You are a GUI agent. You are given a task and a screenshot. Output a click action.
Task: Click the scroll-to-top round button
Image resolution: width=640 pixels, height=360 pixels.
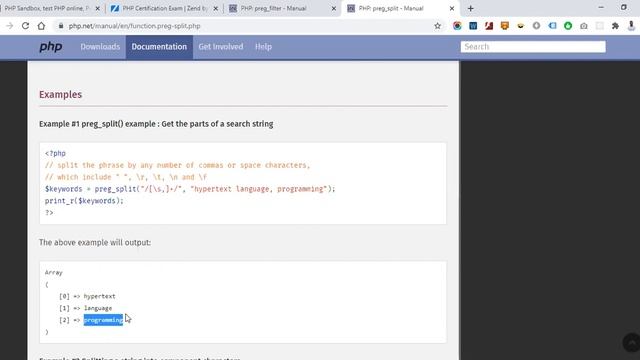pyautogui.click(x=632, y=342)
